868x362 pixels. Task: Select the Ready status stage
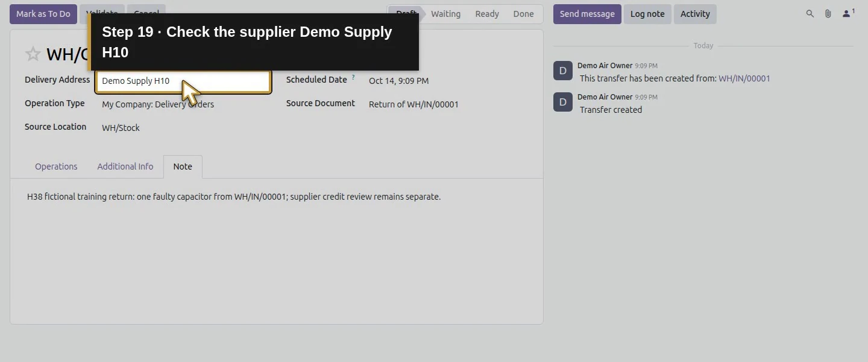(487, 14)
